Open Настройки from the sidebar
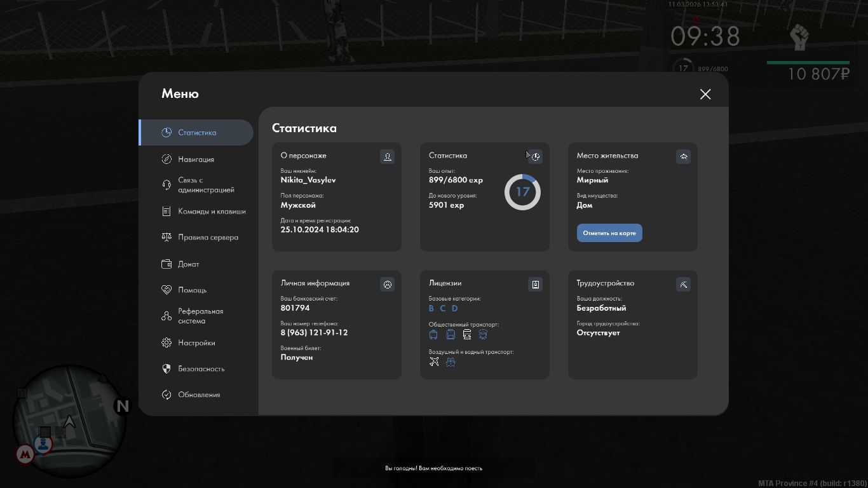The height and width of the screenshot is (488, 868). [x=196, y=343]
